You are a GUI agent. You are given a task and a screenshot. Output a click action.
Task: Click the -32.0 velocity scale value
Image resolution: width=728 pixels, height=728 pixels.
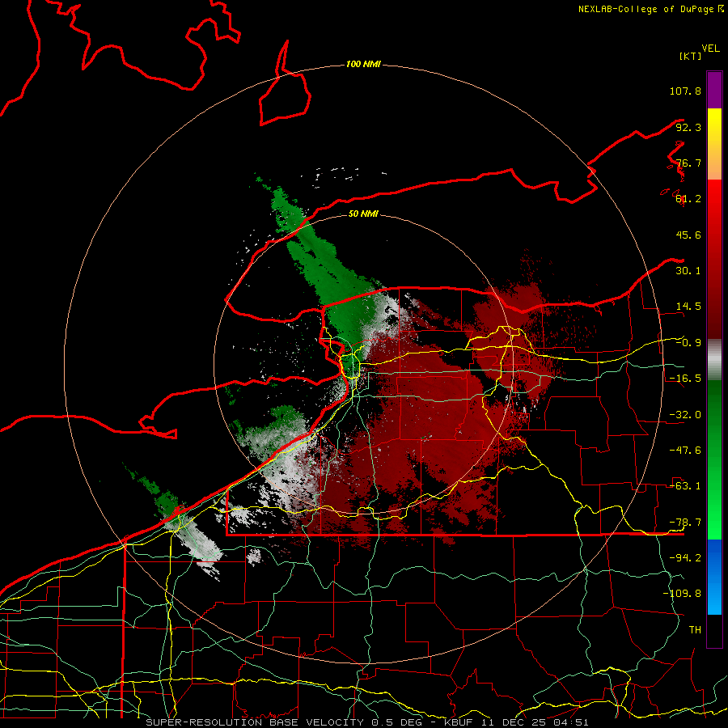(685, 415)
